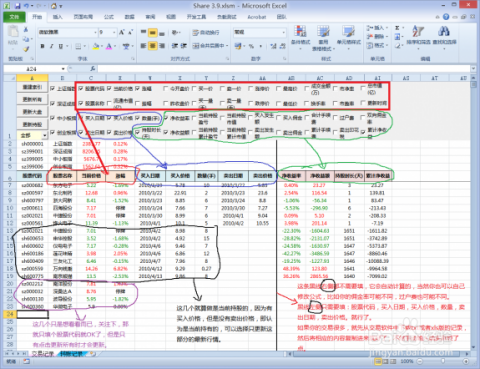480x369 pixels.
Task: Open the number format dropdown
Action: (x=284, y=32)
